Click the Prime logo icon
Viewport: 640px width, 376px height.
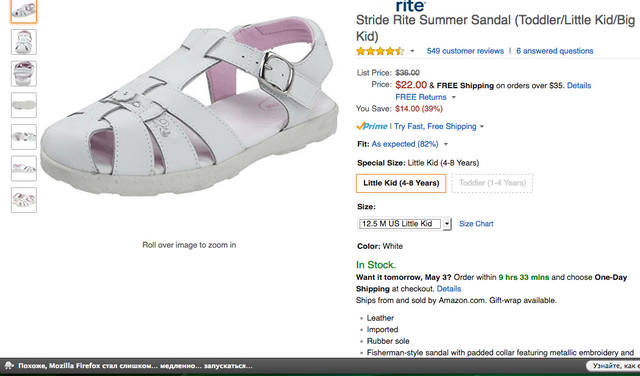point(371,126)
